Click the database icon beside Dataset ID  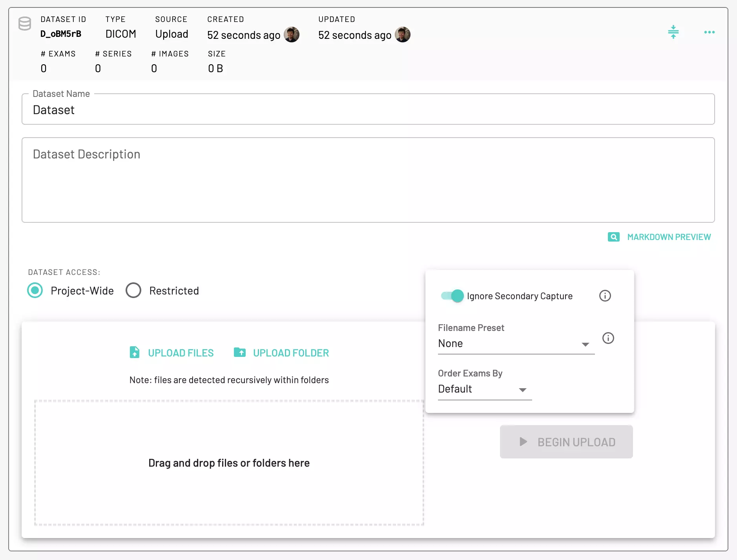pyautogui.click(x=25, y=24)
